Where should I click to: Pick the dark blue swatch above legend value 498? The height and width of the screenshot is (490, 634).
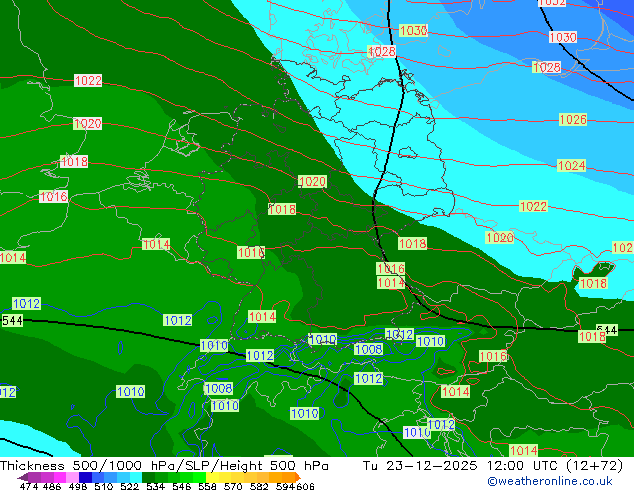point(85,477)
